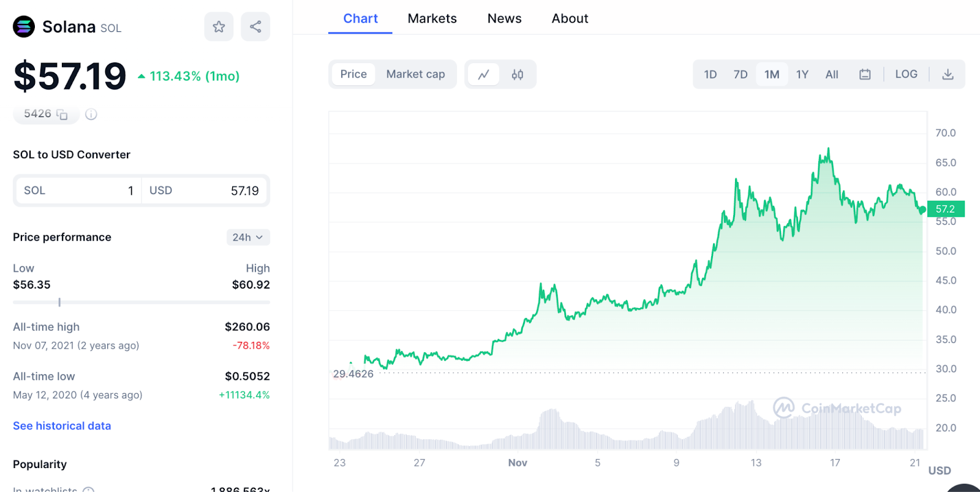Switch to line chart icon
980x492 pixels.
pos(484,74)
